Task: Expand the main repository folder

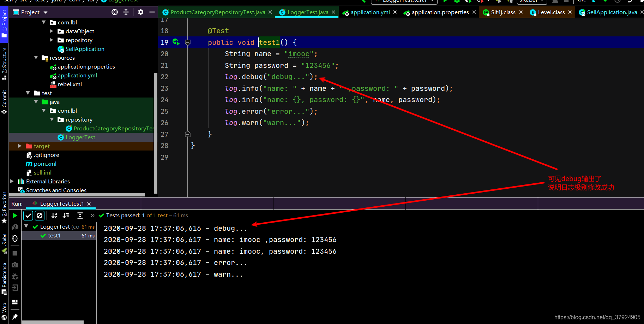Action: click(x=52, y=40)
